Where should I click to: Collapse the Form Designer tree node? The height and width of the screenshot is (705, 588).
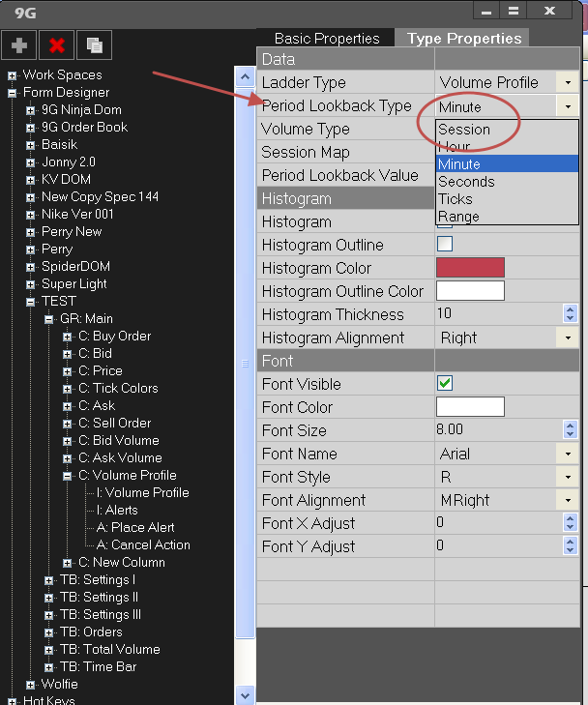tap(13, 93)
